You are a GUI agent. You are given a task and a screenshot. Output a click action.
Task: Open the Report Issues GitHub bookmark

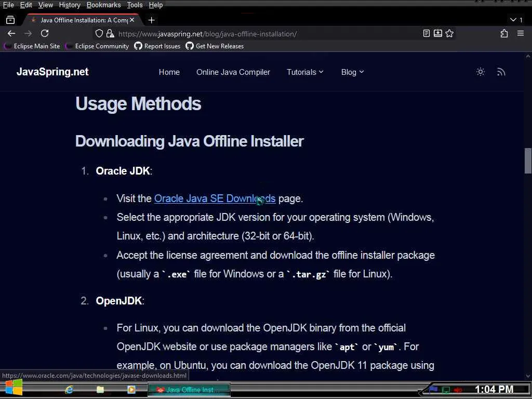pos(157,46)
